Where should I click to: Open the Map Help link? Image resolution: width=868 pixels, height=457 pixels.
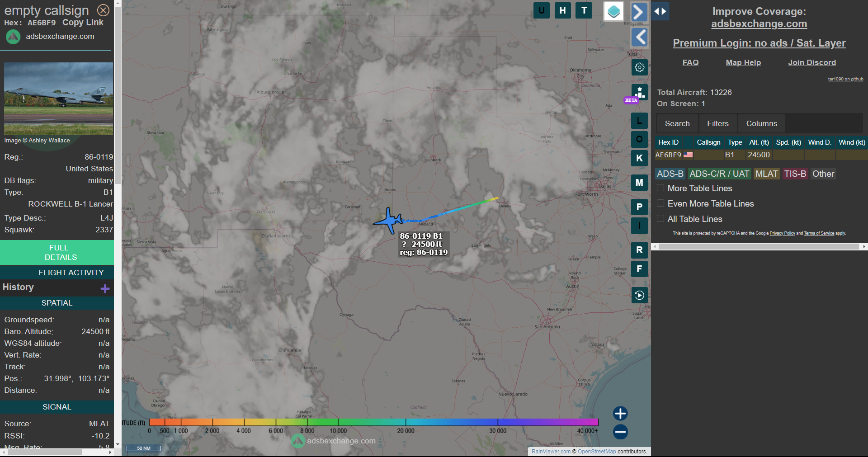pyautogui.click(x=743, y=62)
